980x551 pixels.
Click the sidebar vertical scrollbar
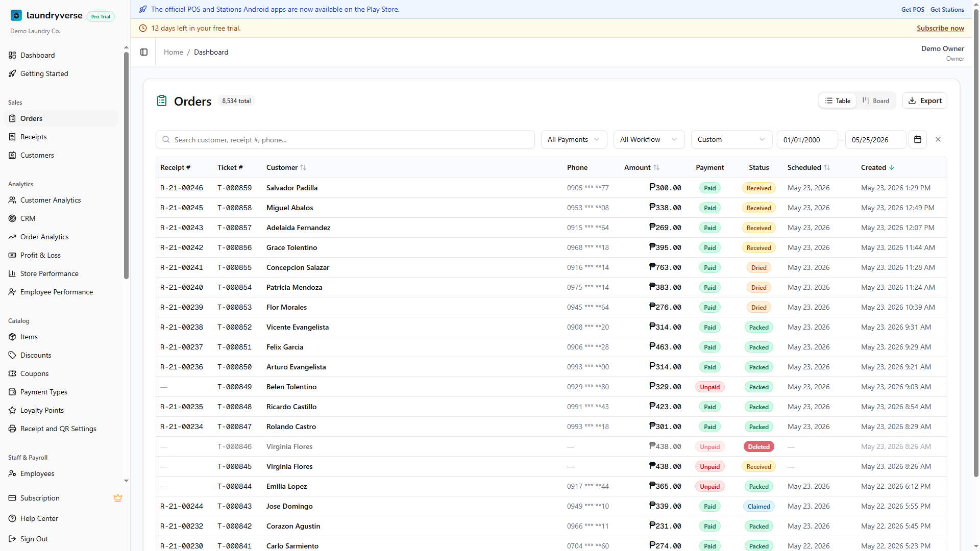coord(126,166)
